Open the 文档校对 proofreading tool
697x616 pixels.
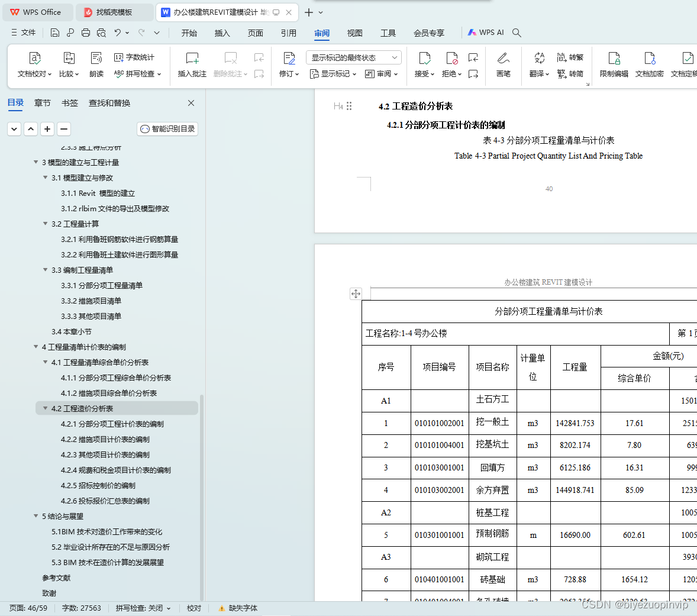pyautogui.click(x=35, y=64)
